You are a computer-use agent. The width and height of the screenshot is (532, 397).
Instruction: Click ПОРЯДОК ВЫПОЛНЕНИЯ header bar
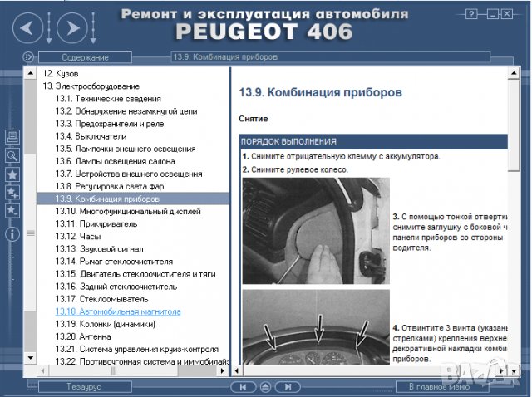pos(373,142)
